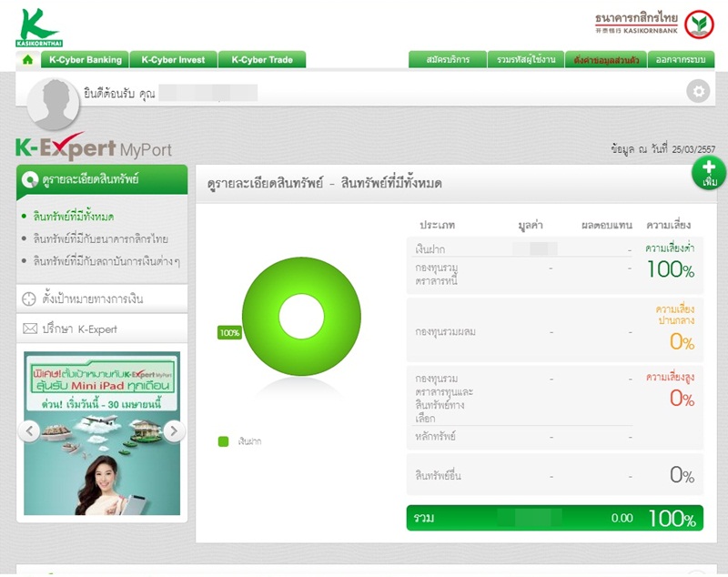The width and height of the screenshot is (728, 577).
Task: Click ออกจากระบบ to log out
Action: pyautogui.click(x=681, y=60)
